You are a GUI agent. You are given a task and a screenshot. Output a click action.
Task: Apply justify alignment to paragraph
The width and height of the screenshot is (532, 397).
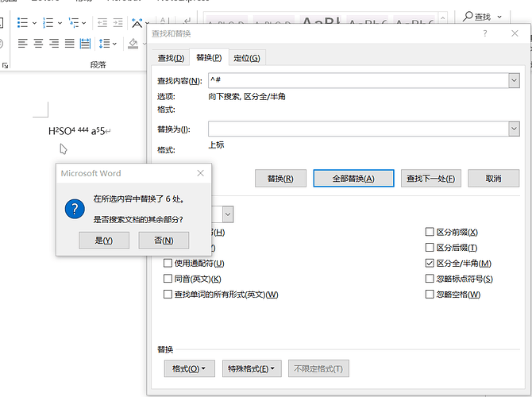click(71, 43)
